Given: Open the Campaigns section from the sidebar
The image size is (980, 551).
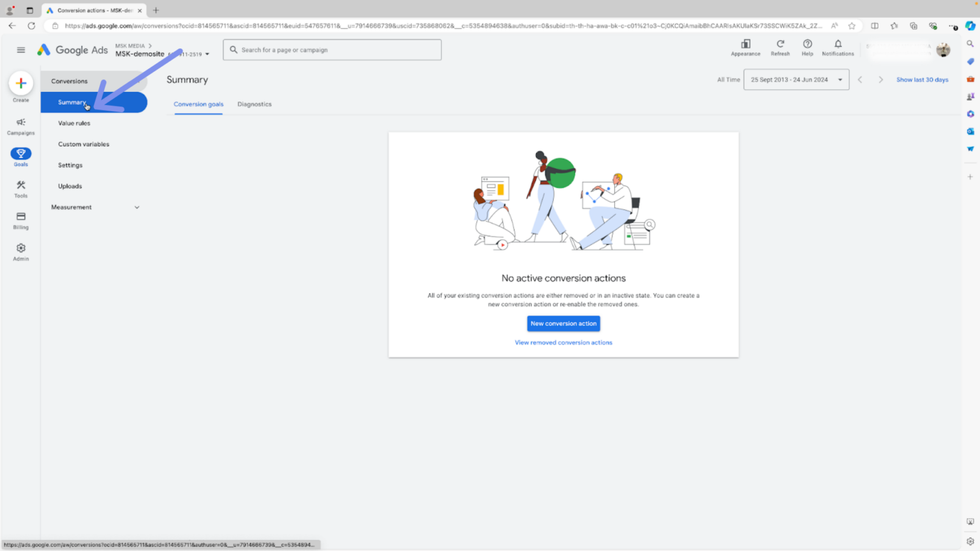Looking at the screenshot, I should [x=20, y=125].
